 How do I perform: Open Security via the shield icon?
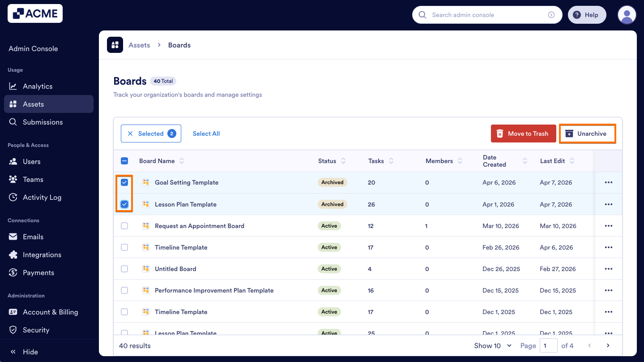13,330
